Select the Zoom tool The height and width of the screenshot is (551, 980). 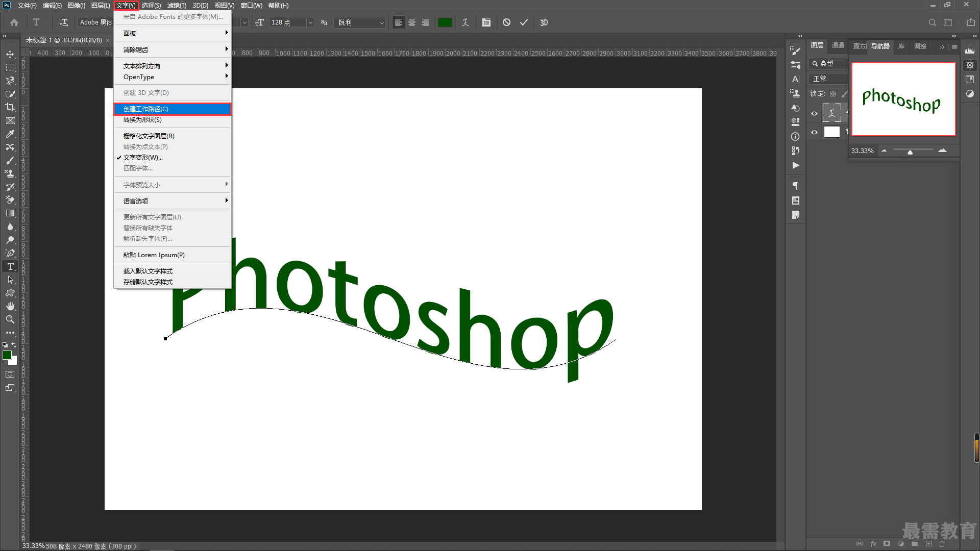[10, 319]
